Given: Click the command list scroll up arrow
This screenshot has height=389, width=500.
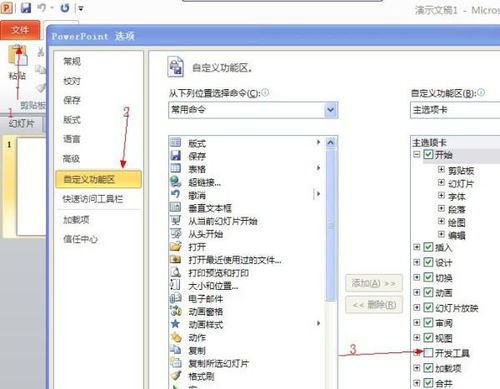Looking at the screenshot, I should (331, 143).
